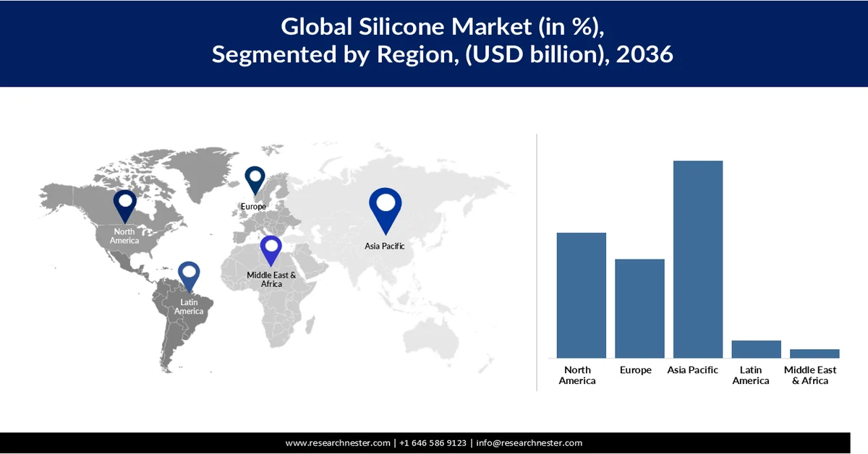Click 'Europe' axis label under chart
Screen dimensions: 868x454
636,370
